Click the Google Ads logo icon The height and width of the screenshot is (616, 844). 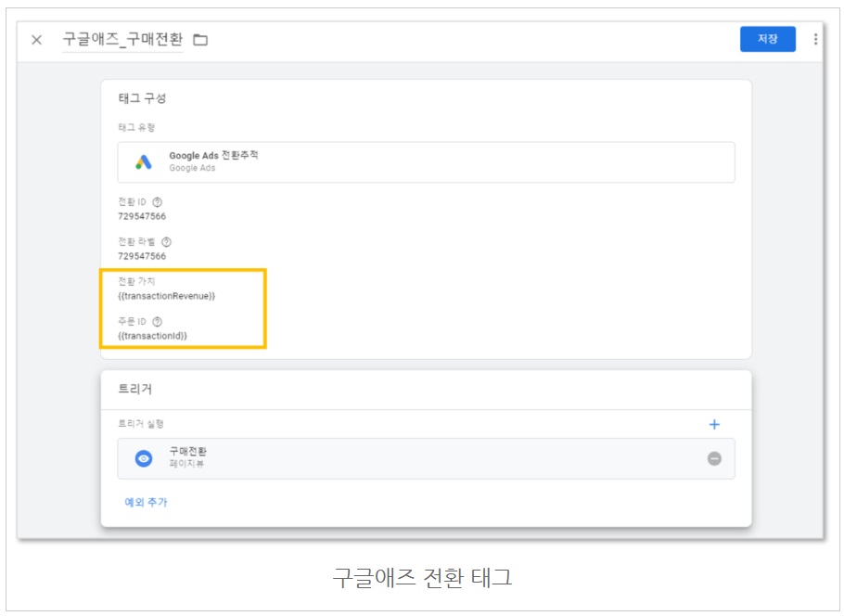click(143, 162)
